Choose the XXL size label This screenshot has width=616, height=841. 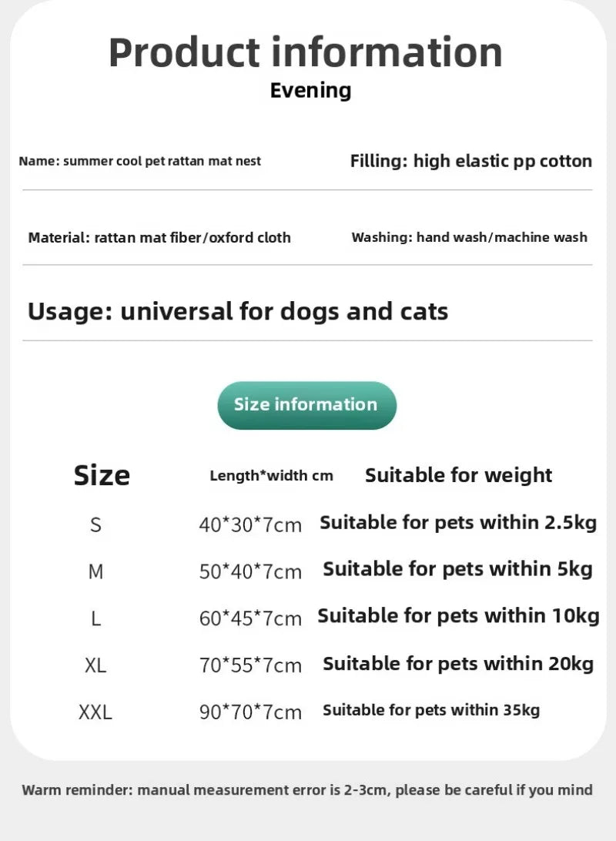(x=95, y=712)
